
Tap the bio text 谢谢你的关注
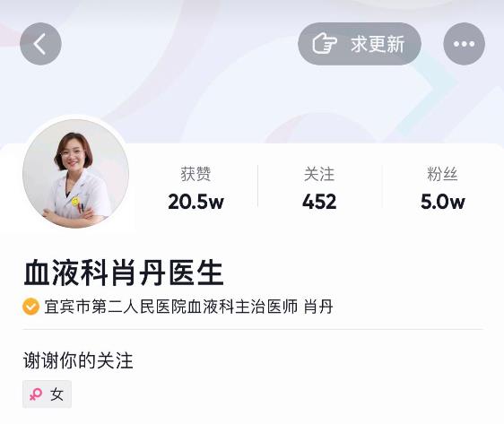(x=78, y=360)
